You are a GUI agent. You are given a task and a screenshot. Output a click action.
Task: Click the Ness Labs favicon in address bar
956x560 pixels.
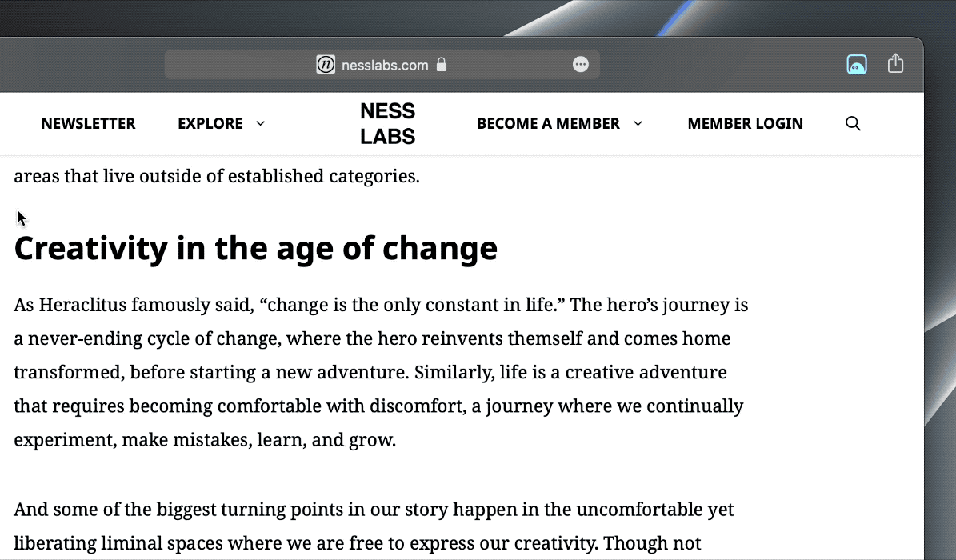click(x=326, y=65)
